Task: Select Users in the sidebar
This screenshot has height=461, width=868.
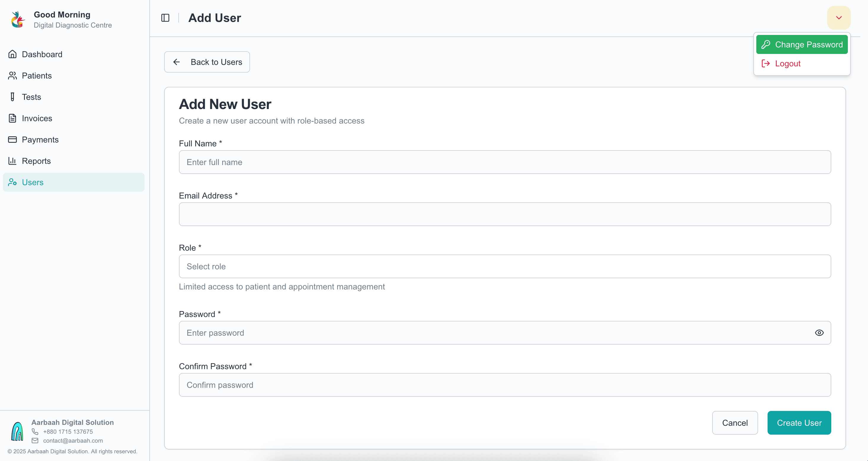Action: click(73, 182)
